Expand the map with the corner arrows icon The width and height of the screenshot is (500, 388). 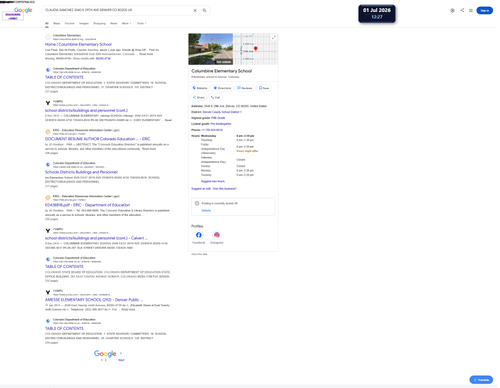click(274, 37)
